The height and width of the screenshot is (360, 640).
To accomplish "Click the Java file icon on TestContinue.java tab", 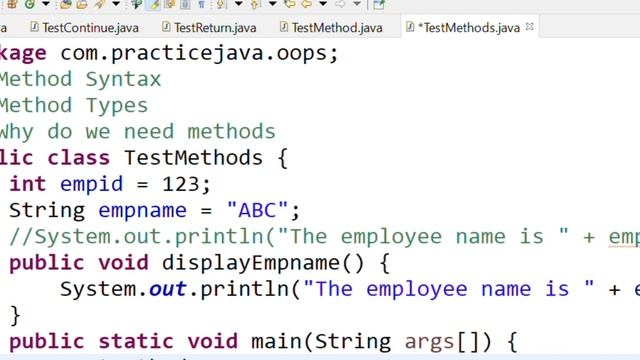I will (34, 27).
